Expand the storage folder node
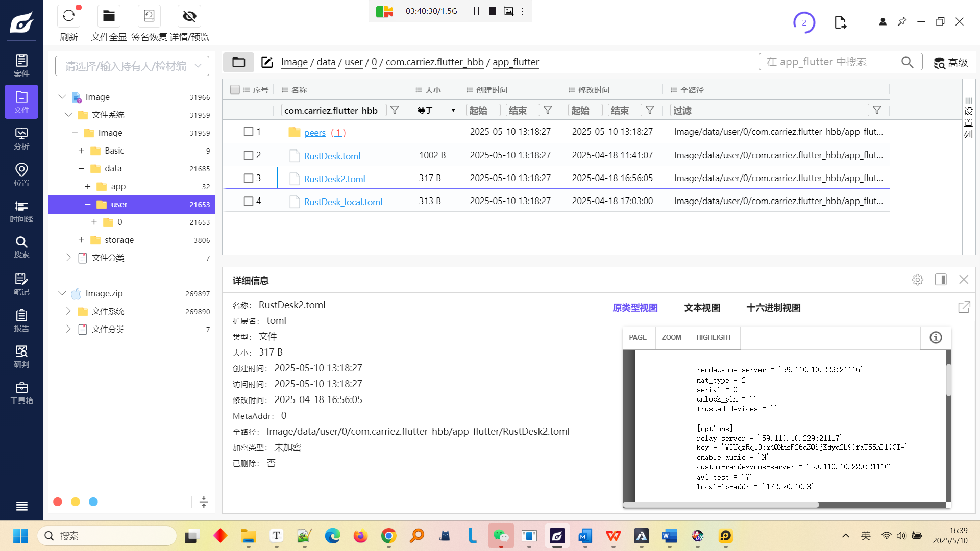 click(81, 240)
